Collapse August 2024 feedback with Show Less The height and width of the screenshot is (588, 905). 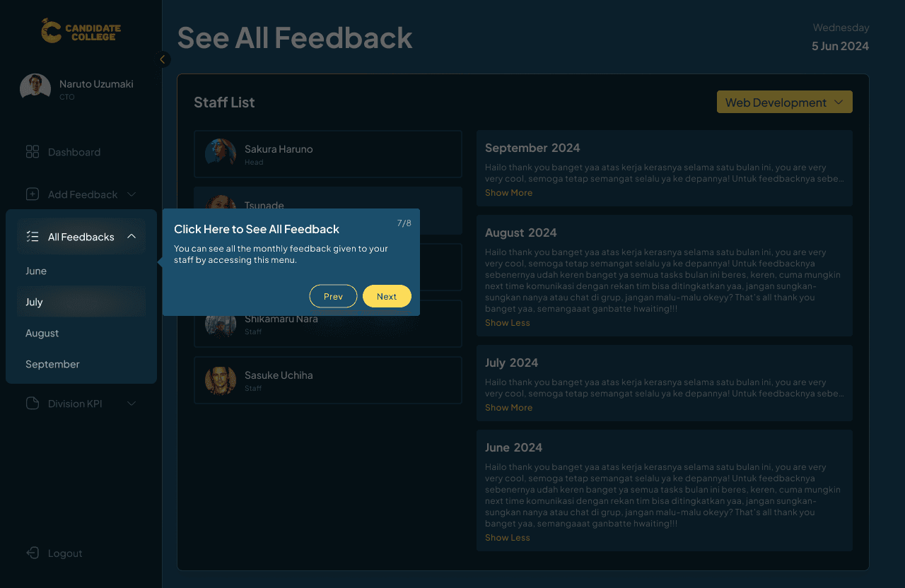[x=507, y=323]
